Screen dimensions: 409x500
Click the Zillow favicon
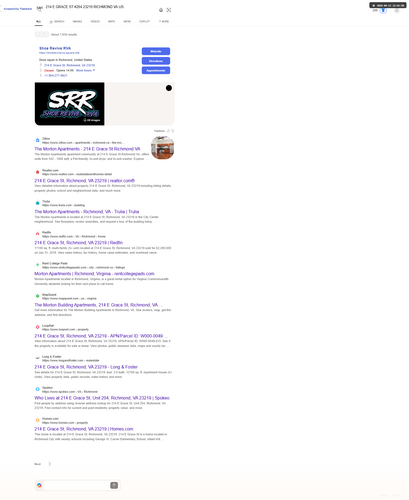[37, 140]
